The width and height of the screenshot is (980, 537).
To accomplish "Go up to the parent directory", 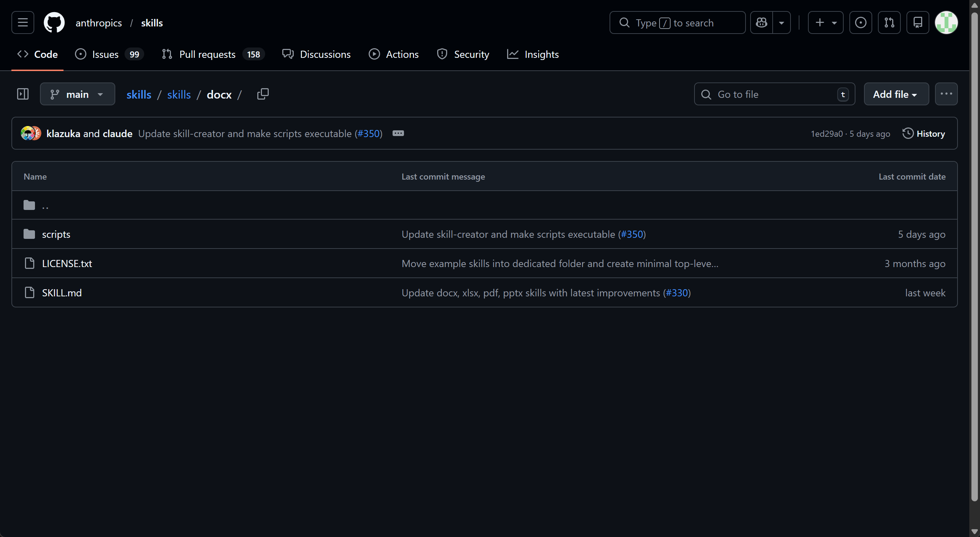I will [x=45, y=205].
